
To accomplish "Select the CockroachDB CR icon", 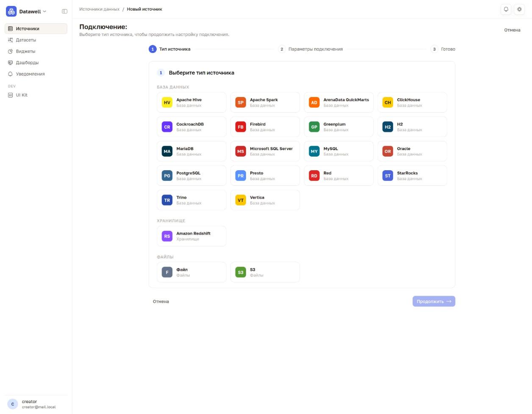I will pyautogui.click(x=167, y=127).
